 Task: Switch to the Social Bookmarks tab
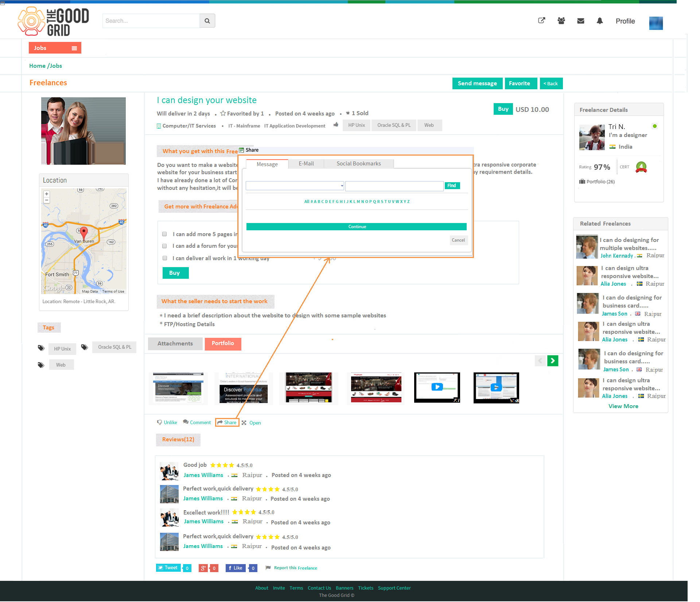[359, 164]
